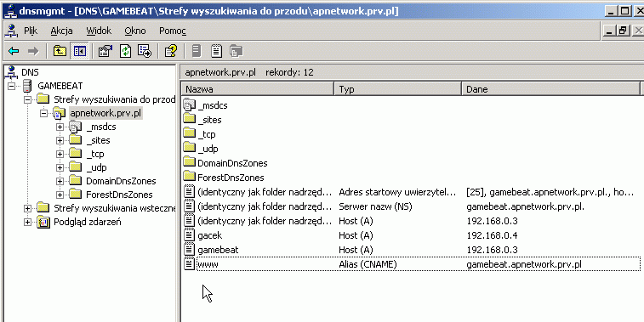The height and width of the screenshot is (322, 644).
Task: Sort by the Dane column header
Action: pyautogui.click(x=550, y=89)
